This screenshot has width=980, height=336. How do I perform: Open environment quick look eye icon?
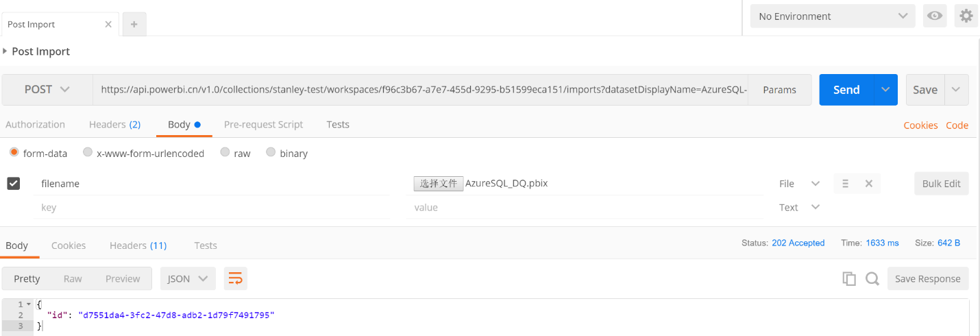click(935, 16)
